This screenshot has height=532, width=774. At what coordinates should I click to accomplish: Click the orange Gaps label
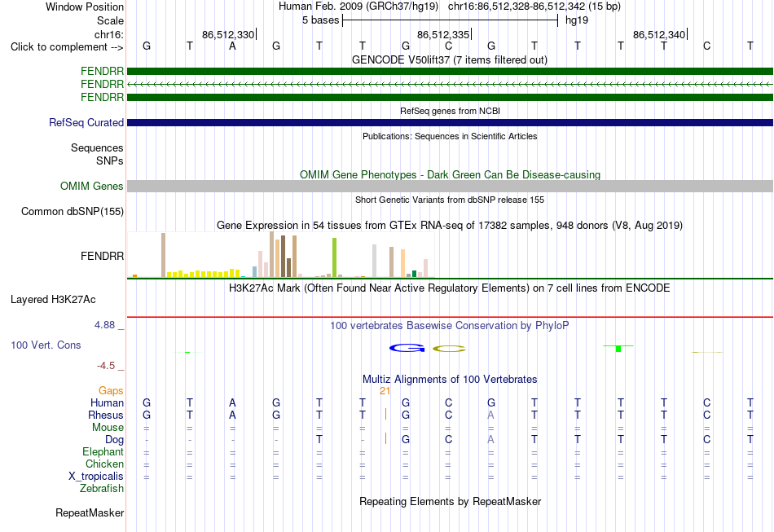pyautogui.click(x=111, y=391)
